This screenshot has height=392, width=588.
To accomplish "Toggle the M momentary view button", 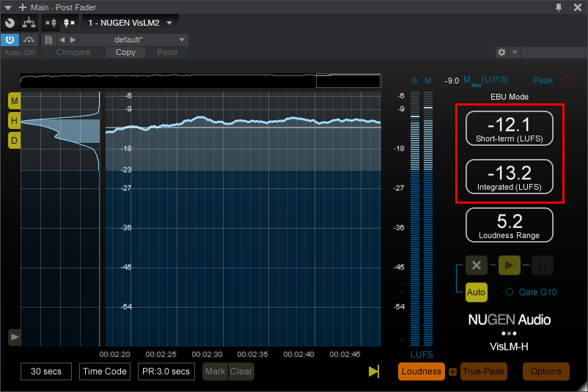I will coord(14,101).
